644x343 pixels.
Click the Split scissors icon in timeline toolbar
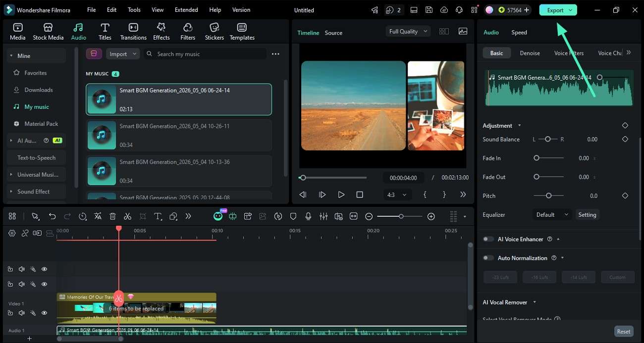click(127, 216)
